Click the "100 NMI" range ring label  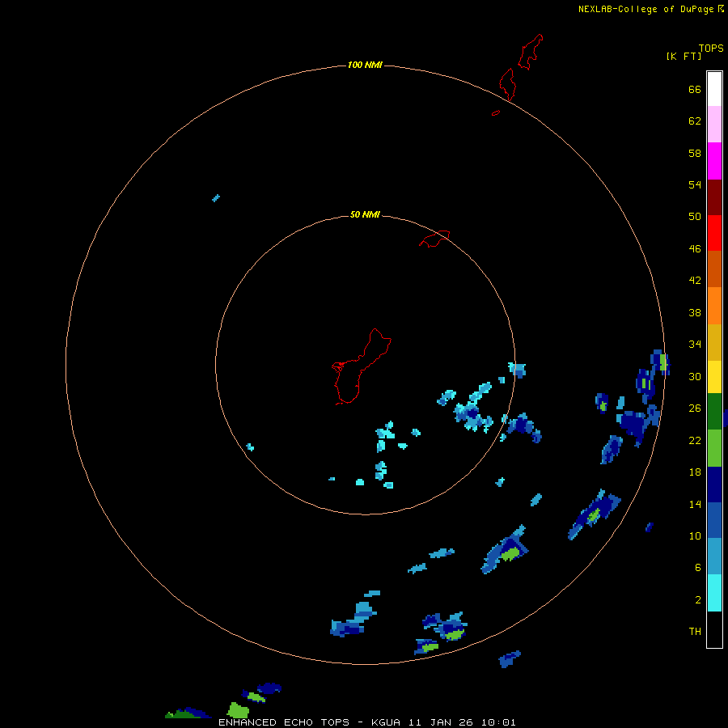(365, 65)
